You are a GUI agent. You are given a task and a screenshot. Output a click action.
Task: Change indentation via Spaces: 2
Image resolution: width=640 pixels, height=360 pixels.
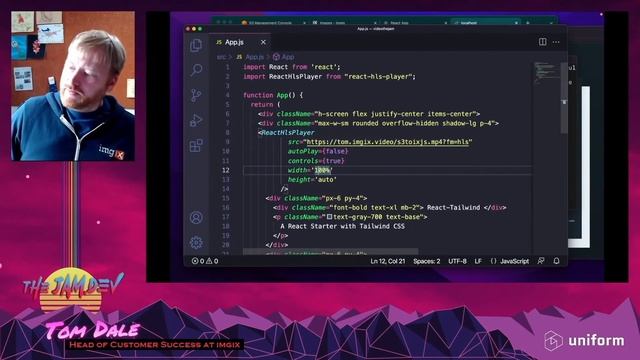pos(427,261)
